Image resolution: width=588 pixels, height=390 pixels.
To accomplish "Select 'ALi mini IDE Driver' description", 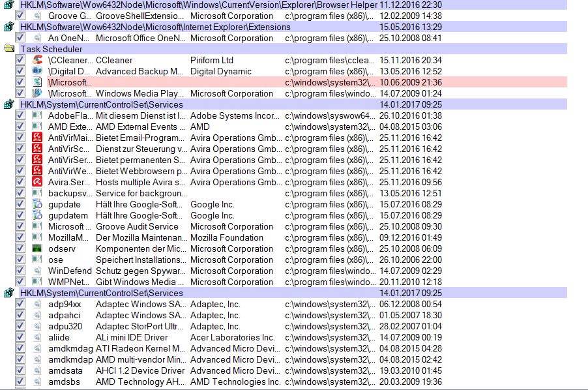I will coord(132,337).
